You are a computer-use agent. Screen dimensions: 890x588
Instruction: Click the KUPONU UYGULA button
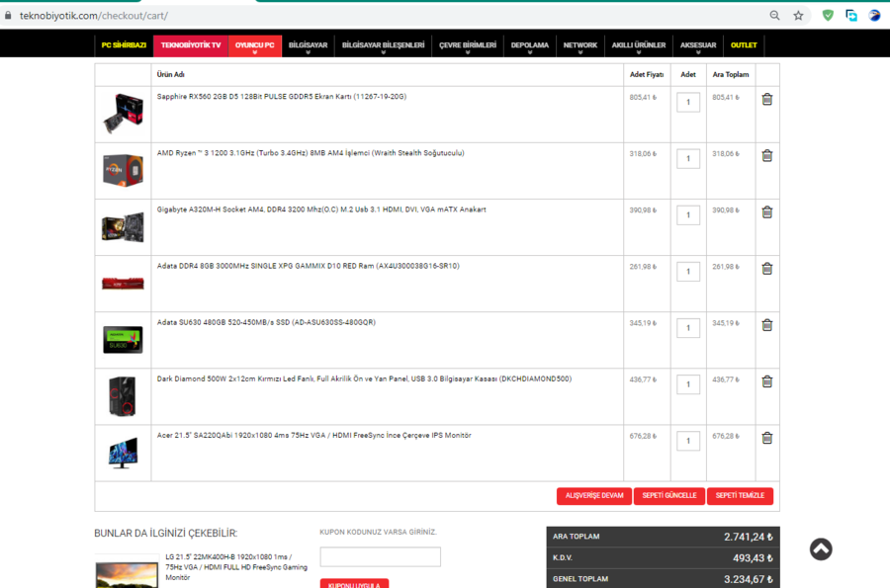click(354, 584)
